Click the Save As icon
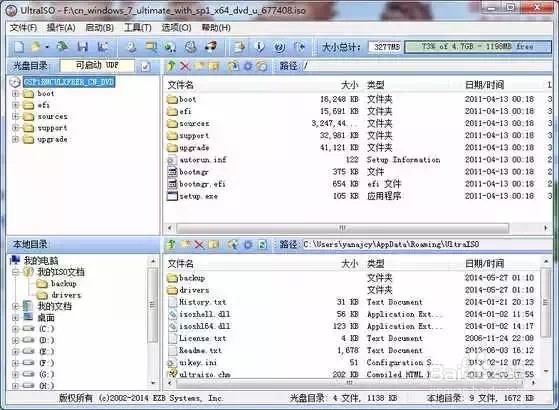 (x=103, y=47)
